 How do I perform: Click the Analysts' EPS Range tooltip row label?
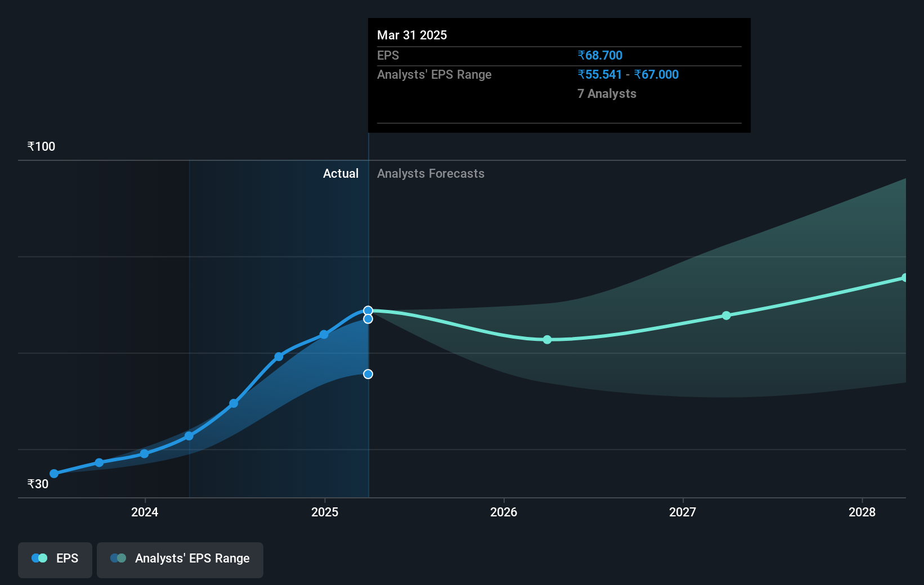coord(434,75)
